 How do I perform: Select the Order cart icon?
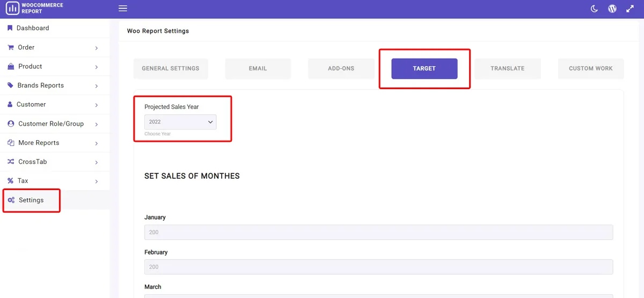[x=11, y=47]
